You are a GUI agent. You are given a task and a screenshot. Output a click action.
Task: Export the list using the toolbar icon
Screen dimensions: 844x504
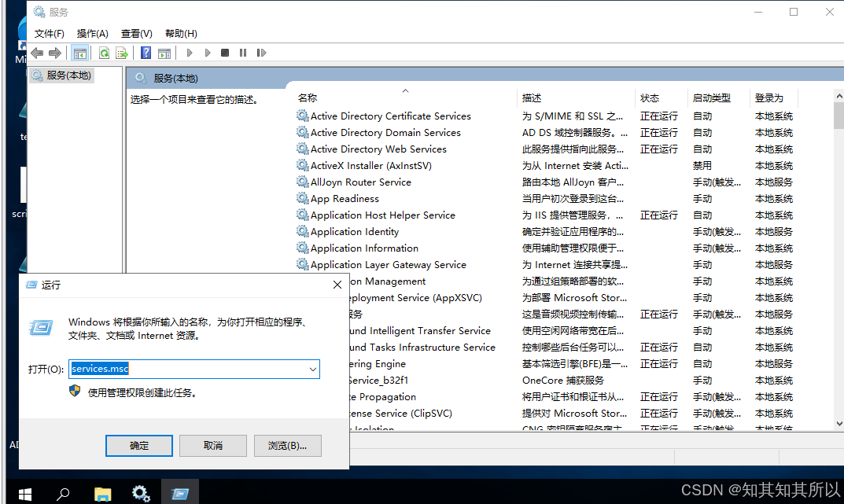122,53
